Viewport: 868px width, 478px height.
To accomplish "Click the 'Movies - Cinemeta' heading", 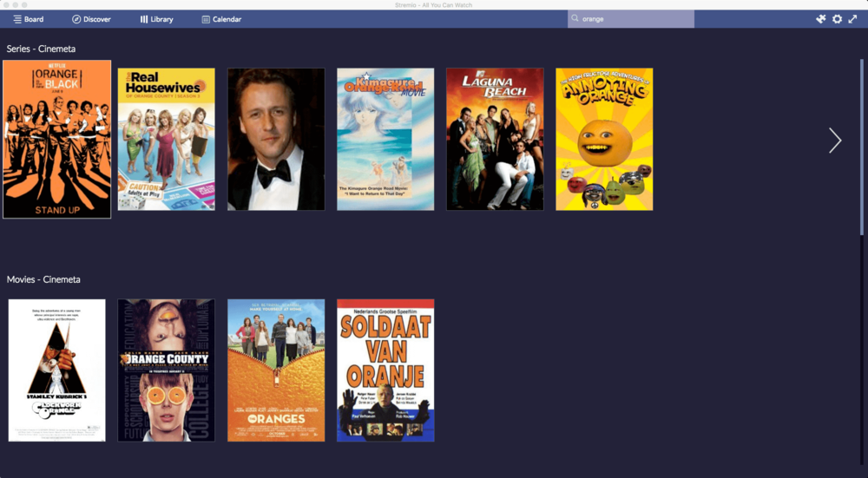I will pyautogui.click(x=43, y=279).
